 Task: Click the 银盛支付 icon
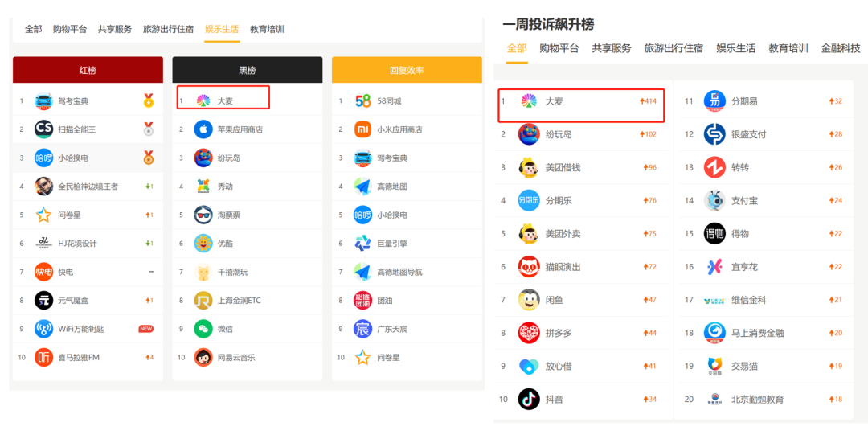point(714,134)
